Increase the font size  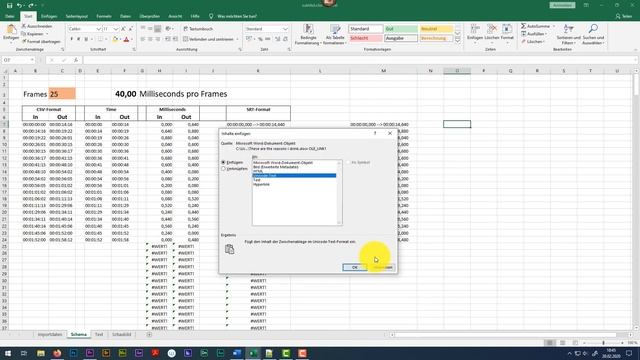[123, 29]
